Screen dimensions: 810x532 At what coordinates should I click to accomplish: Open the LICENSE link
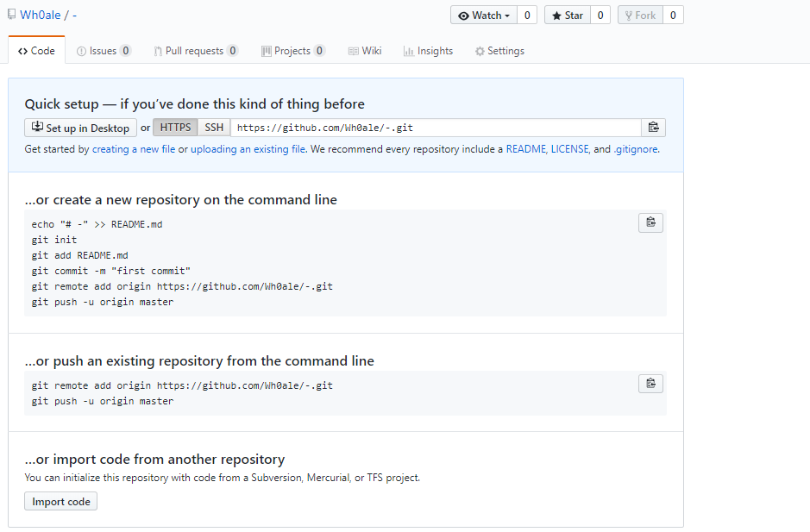(x=570, y=149)
